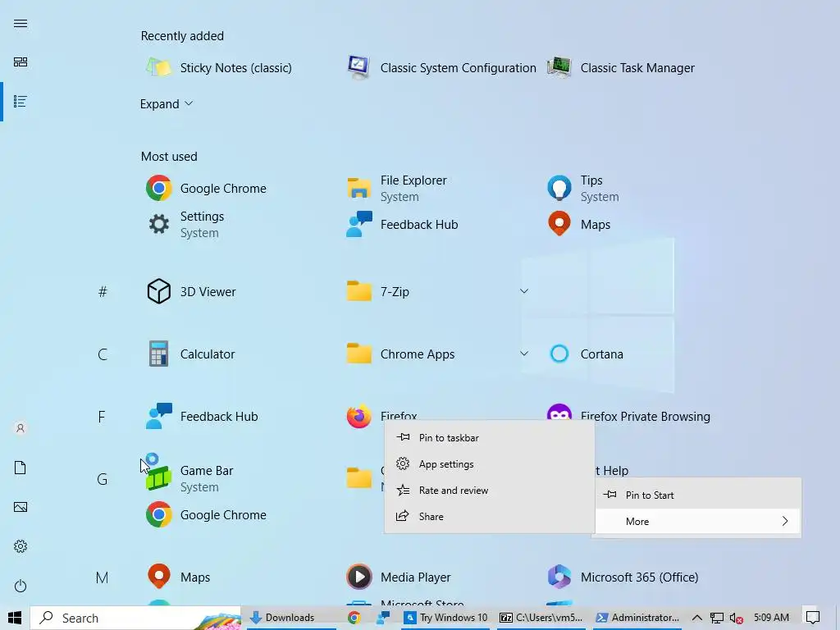Switch to all apps list view
This screenshot has height=630, width=840.
click(21, 101)
